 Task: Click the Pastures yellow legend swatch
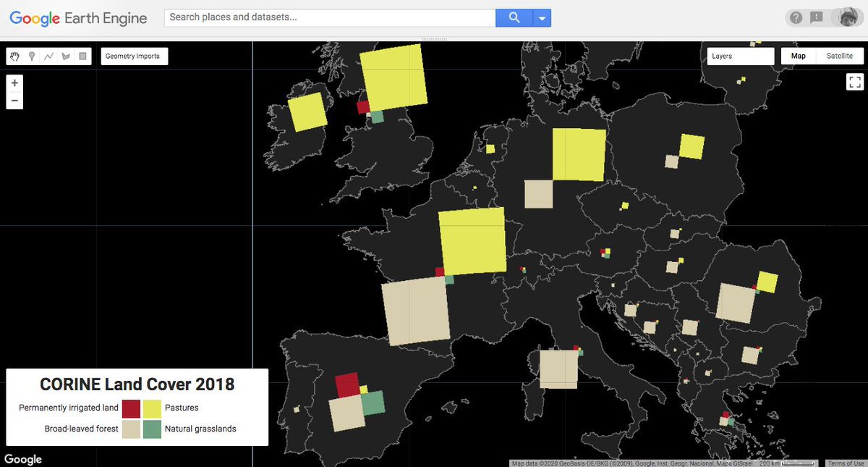(152, 408)
